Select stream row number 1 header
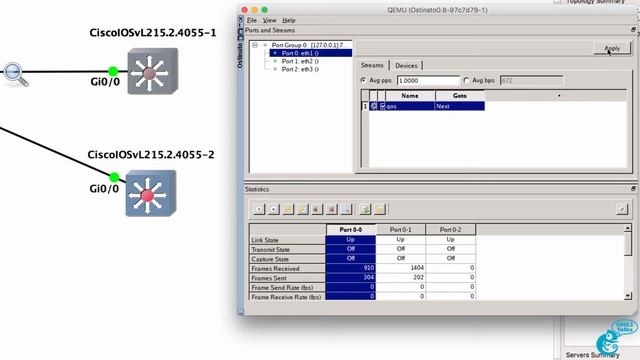The width and height of the screenshot is (640, 360). pyautogui.click(x=365, y=106)
